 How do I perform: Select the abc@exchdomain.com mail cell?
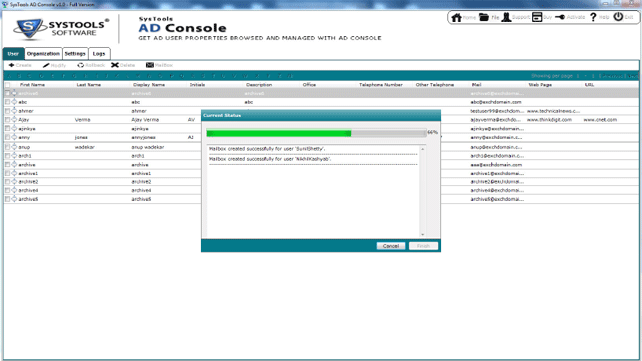(x=496, y=102)
